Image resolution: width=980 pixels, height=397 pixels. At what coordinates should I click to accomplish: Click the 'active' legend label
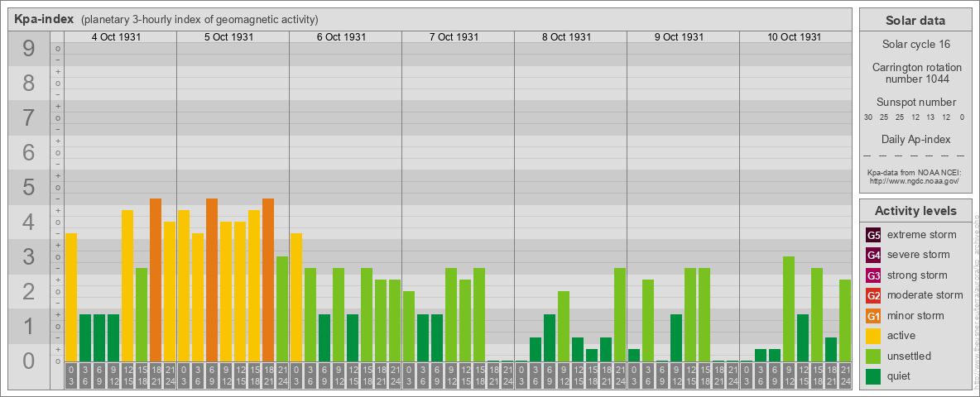click(x=901, y=335)
